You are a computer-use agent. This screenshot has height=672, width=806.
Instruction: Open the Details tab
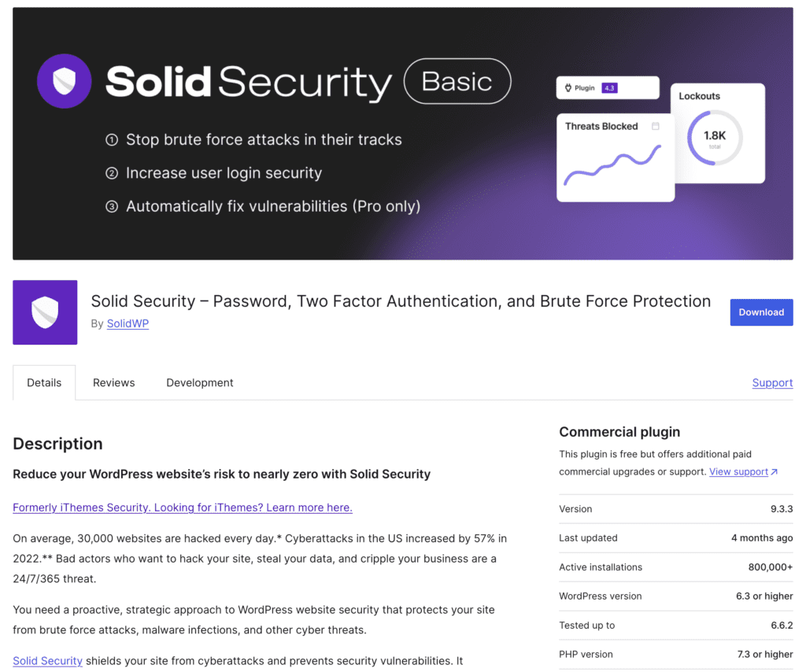[44, 383]
